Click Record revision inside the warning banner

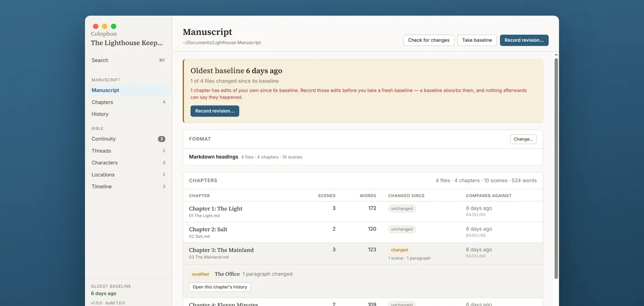click(x=215, y=111)
